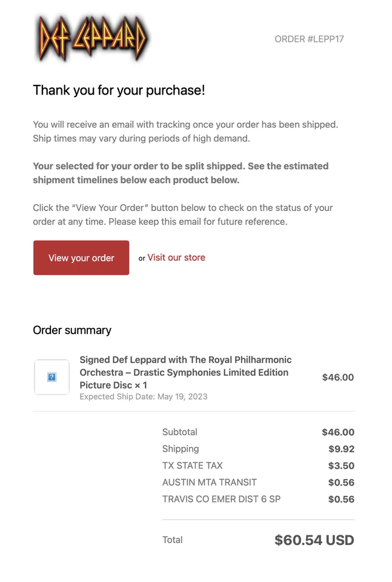Screen dimensions: 392x582
Task: Click the $3.50 state tax amount
Action: (341, 466)
